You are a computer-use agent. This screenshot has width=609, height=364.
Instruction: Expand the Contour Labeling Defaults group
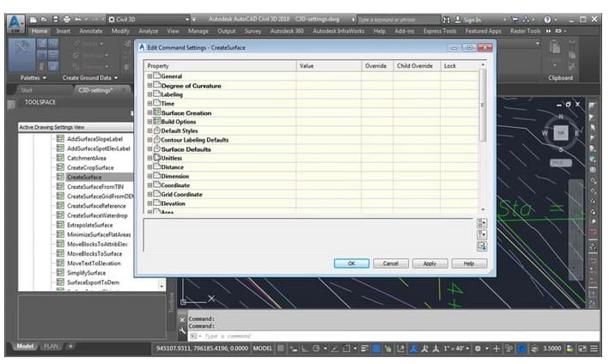[149, 140]
